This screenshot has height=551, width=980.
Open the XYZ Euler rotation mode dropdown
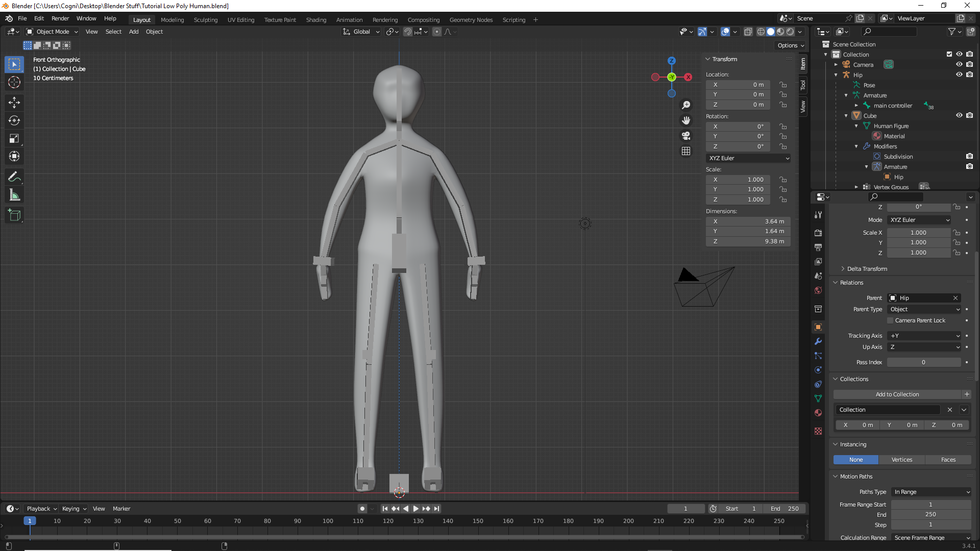[x=748, y=158]
